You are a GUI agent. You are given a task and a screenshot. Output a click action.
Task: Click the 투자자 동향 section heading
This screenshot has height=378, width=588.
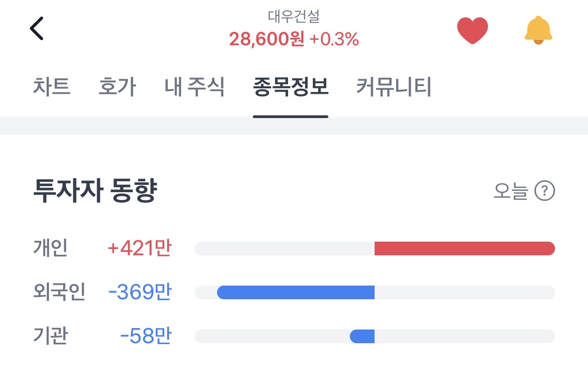pos(95,191)
